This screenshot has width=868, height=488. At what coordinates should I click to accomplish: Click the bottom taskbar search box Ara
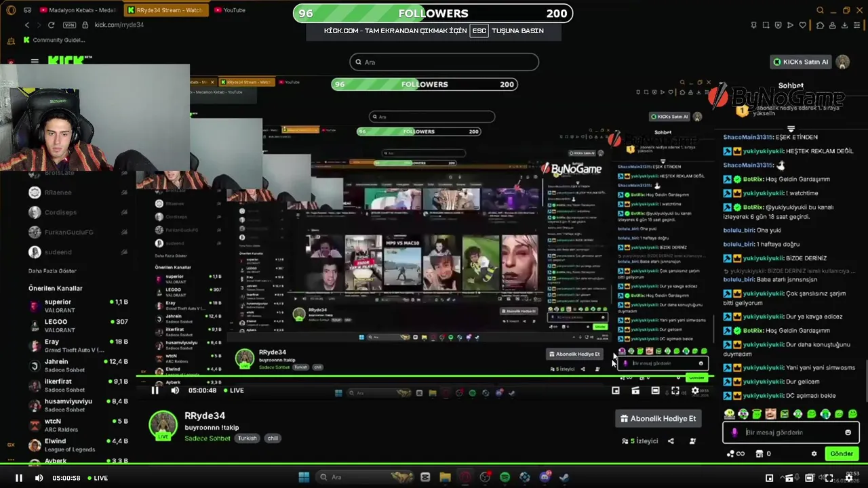[366, 477]
